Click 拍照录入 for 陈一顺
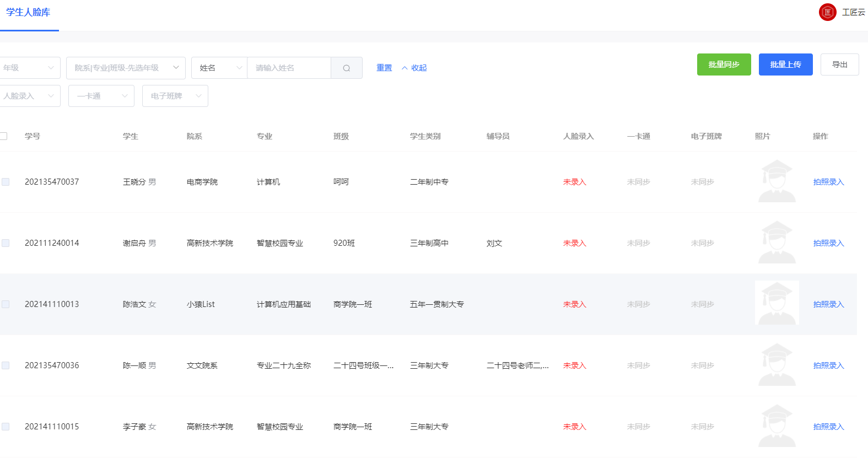 829,365
